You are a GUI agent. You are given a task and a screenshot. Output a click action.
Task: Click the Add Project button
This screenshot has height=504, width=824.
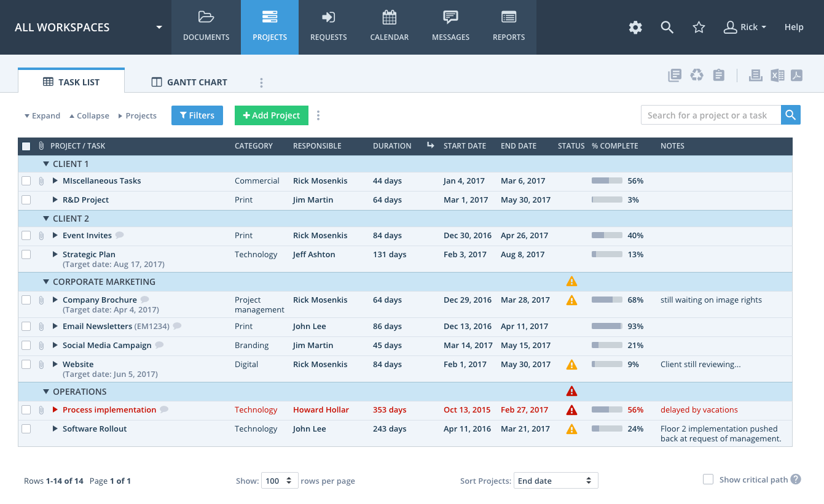[271, 115]
